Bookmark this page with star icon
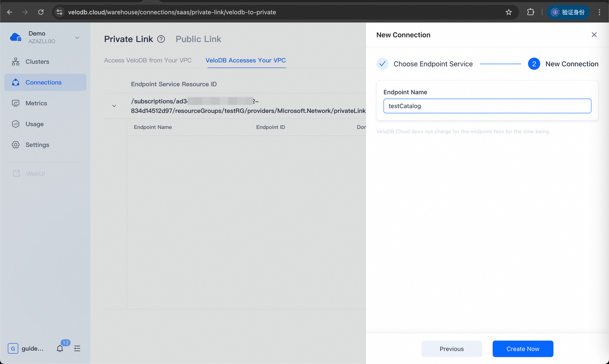The image size is (609, 364). (509, 12)
